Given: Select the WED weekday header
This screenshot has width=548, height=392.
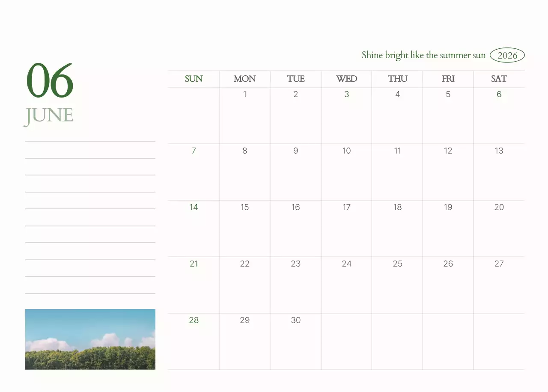Looking at the screenshot, I should click(346, 79).
